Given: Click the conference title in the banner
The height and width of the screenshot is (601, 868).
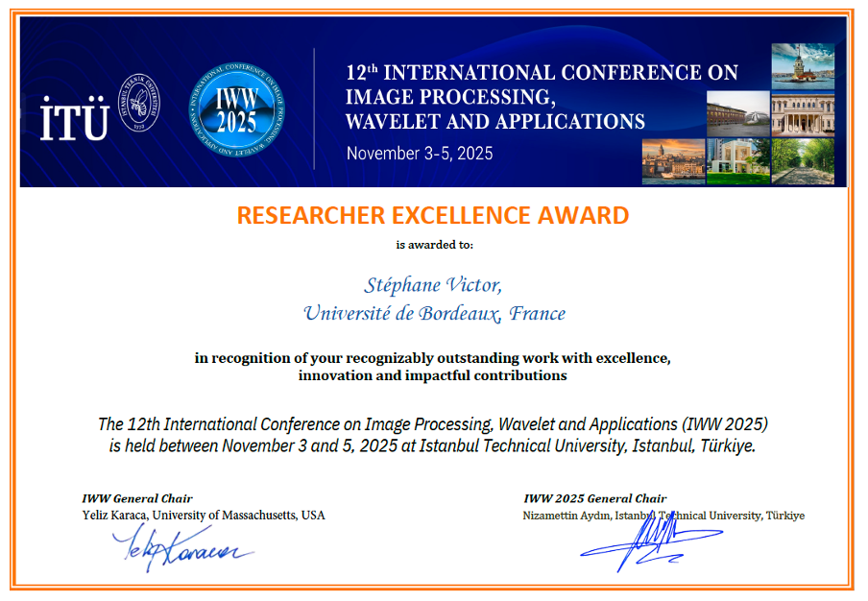Looking at the screenshot, I should coord(542,97).
